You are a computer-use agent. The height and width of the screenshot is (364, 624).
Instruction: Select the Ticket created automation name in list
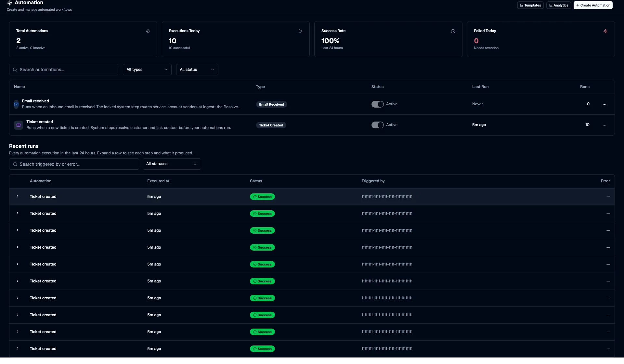(40, 122)
